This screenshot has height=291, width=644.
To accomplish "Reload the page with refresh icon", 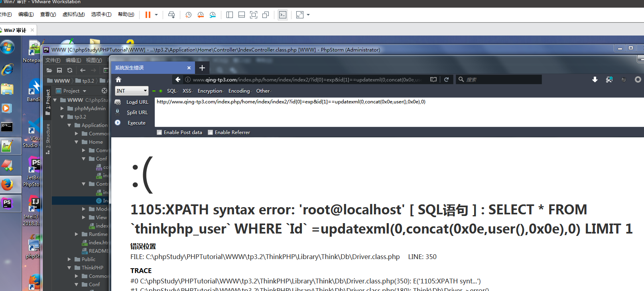I will tap(446, 79).
